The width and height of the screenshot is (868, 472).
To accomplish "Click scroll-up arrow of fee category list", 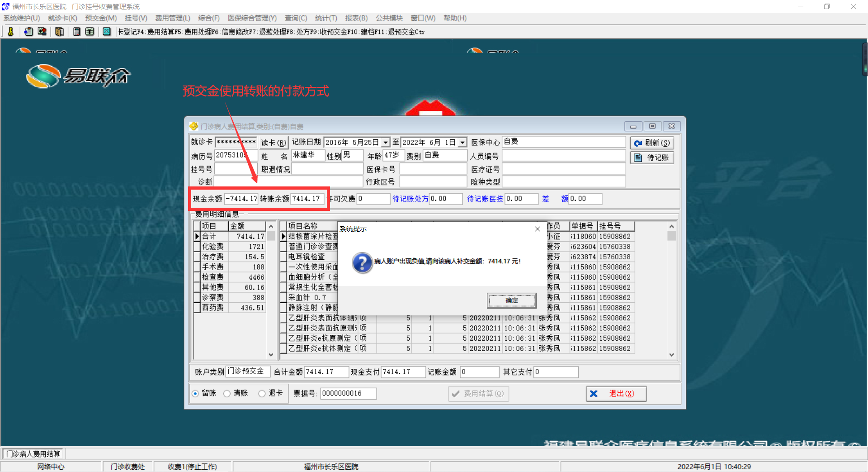I will [271, 226].
